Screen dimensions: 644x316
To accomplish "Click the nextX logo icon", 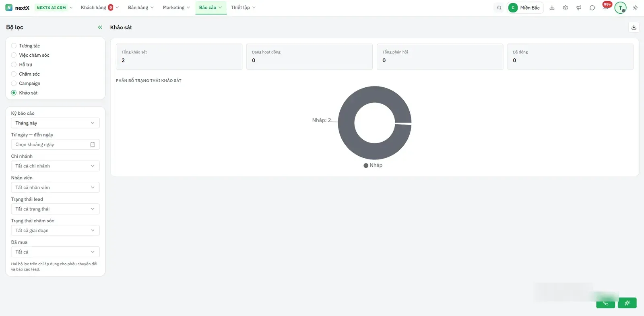I will click(x=9, y=8).
